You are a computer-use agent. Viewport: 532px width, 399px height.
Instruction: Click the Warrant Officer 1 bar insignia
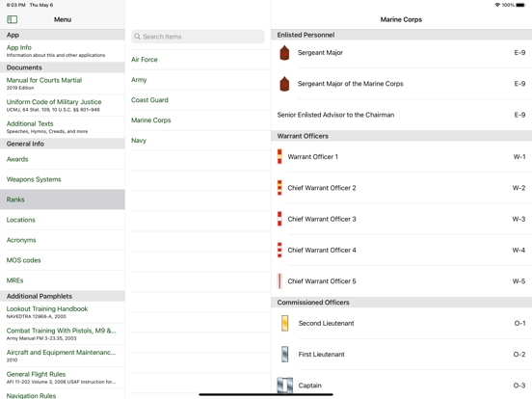[279, 157]
